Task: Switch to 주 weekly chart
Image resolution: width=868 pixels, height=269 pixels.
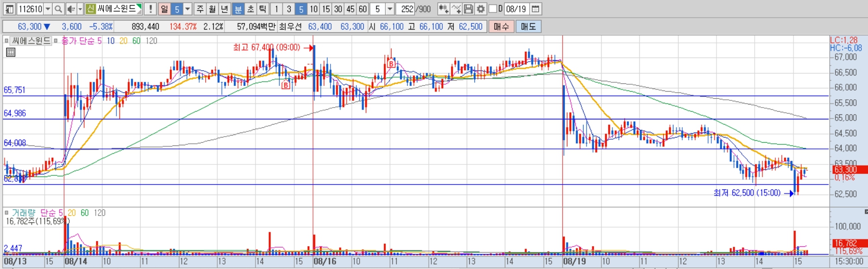Action: [x=200, y=9]
